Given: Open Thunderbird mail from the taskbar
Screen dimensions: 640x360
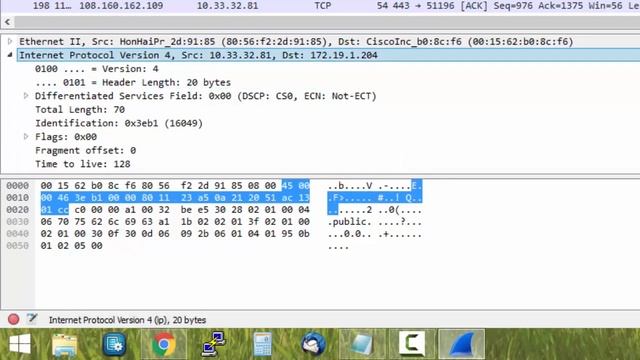Looking at the screenshot, I should pos(313,344).
